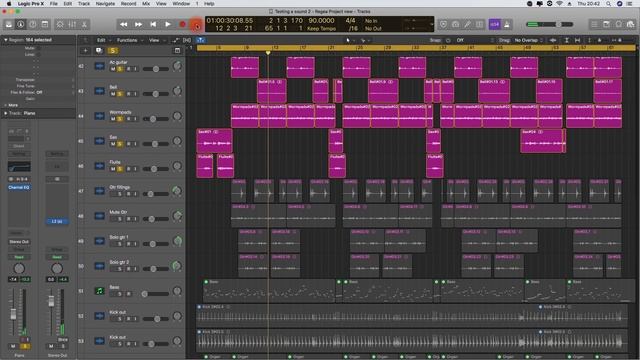Open the Library panel icon in toolbar
This screenshot has width=640, height=360.
pyautogui.click(x=9, y=24)
